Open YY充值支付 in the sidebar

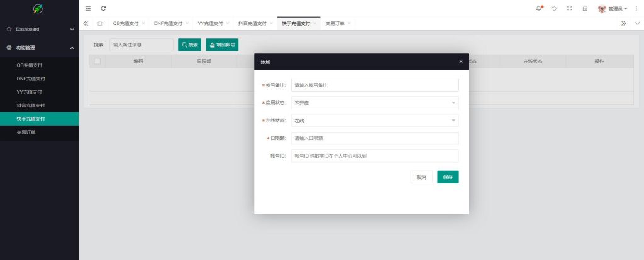click(40, 92)
